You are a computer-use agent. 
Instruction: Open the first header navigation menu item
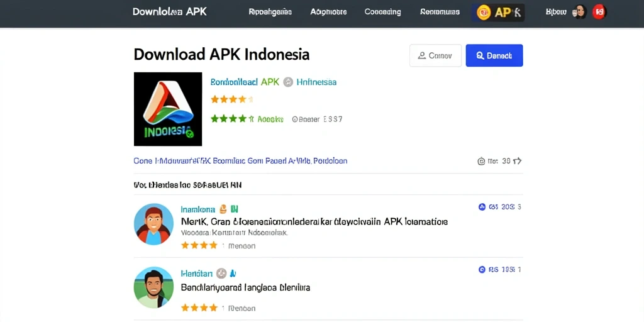coord(270,12)
